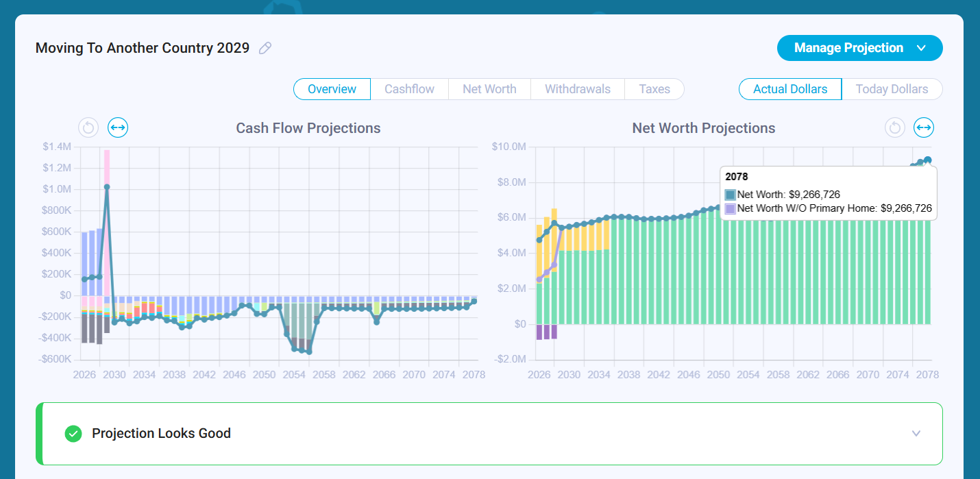Reset zoom on Cash Flow Projections chart

pyautogui.click(x=88, y=127)
